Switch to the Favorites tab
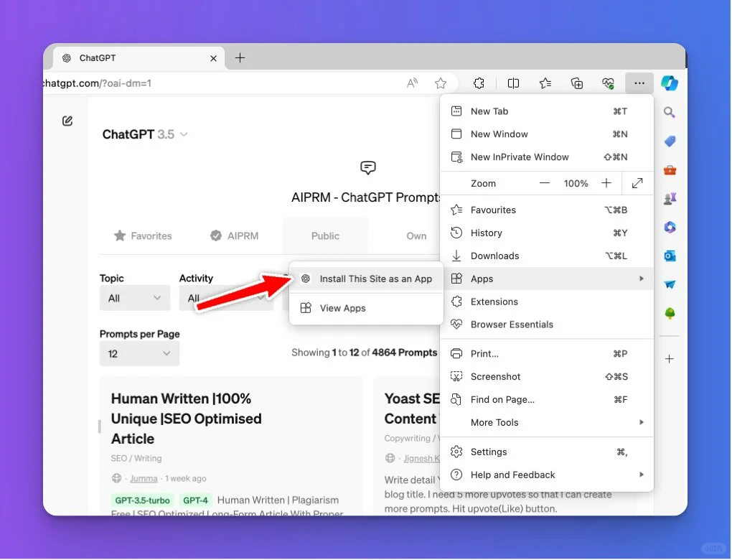Viewport: 732px width, 560px height. (143, 236)
